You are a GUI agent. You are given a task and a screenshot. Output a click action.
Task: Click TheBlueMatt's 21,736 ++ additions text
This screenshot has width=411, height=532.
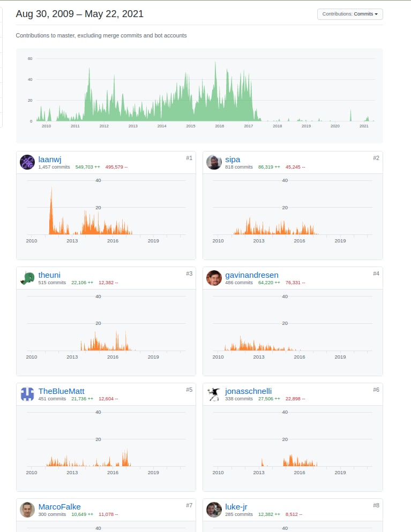(82, 399)
